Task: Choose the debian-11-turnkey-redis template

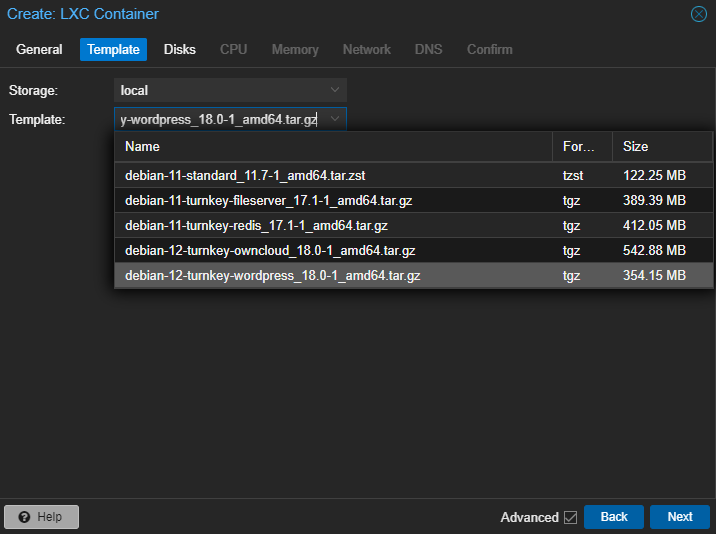Action: [x=254, y=225]
